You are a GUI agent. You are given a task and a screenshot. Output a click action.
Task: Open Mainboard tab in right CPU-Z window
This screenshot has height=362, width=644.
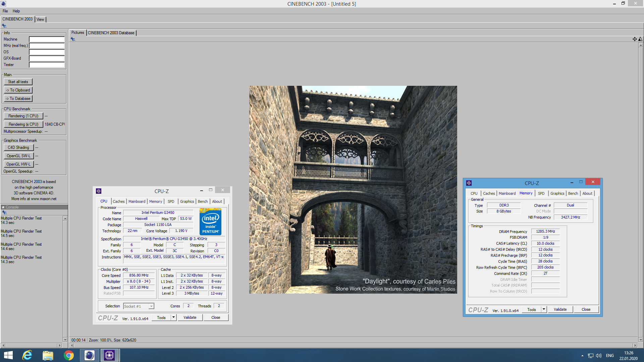coord(507,193)
